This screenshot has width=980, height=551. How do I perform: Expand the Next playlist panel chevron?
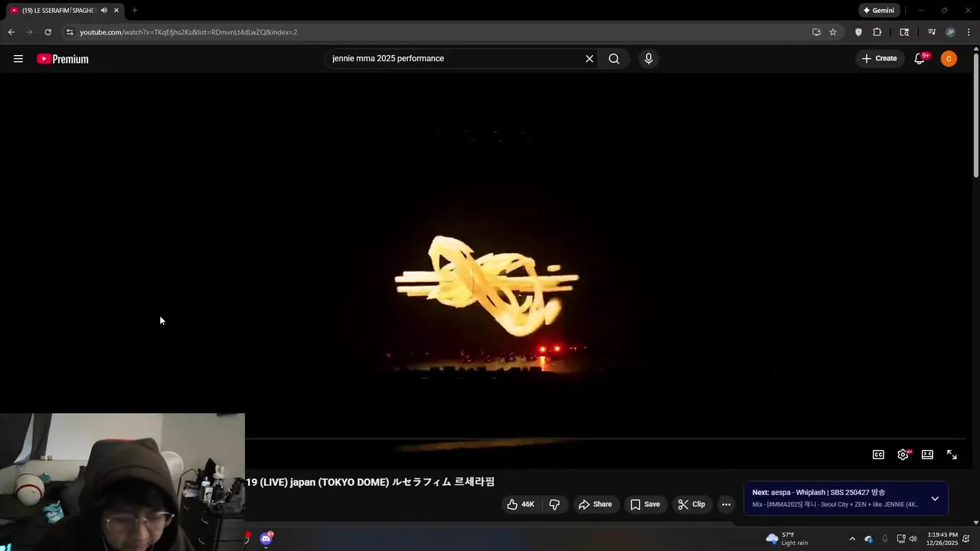(x=935, y=498)
